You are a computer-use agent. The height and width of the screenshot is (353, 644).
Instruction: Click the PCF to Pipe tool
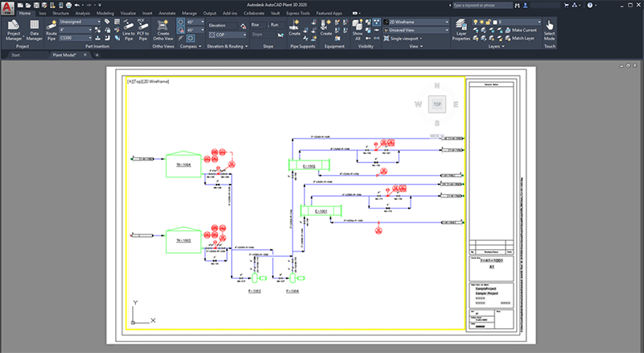point(142,30)
